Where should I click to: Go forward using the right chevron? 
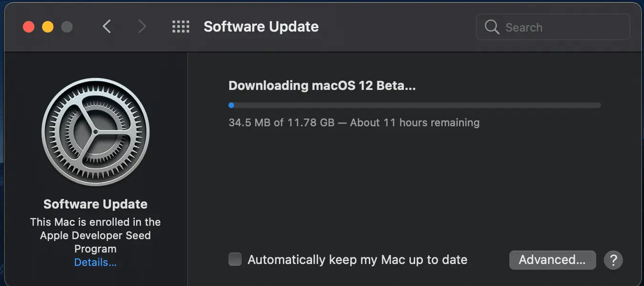(x=142, y=27)
